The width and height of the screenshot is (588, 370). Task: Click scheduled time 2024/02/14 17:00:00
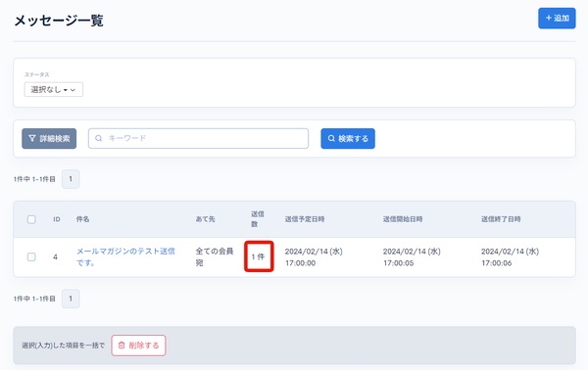[x=314, y=256]
